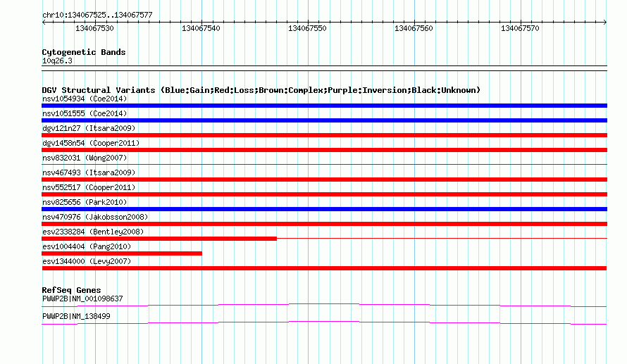This screenshot has width=627, height=364.
Task: Select the red bar below nsv552517
Action: coord(324,194)
